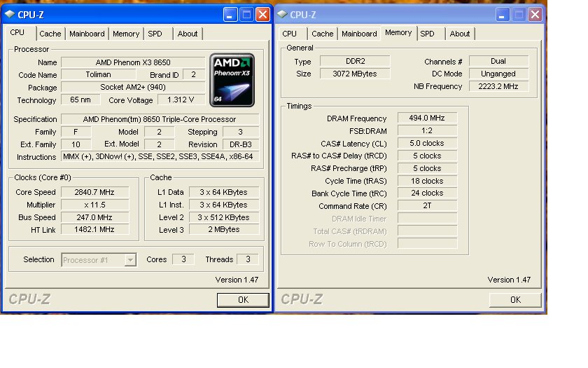Click the memory Type value DDR2
The width and height of the screenshot is (588, 368).
point(355,61)
